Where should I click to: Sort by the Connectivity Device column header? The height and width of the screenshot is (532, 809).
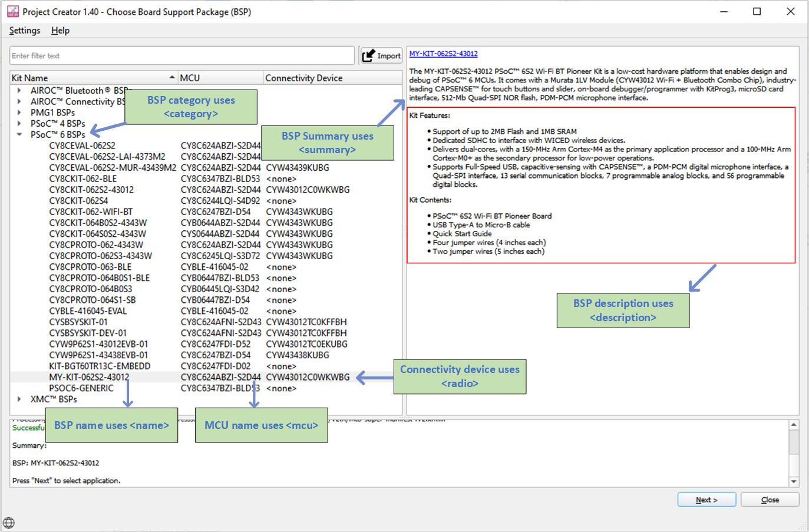point(332,78)
